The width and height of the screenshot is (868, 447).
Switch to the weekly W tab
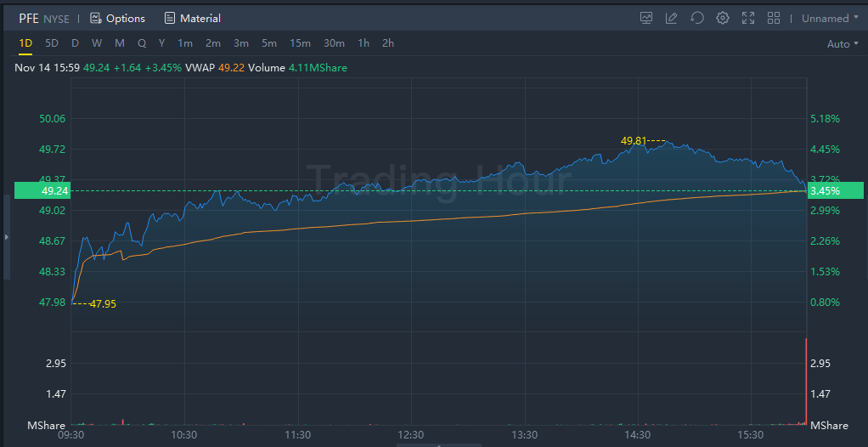(x=97, y=43)
